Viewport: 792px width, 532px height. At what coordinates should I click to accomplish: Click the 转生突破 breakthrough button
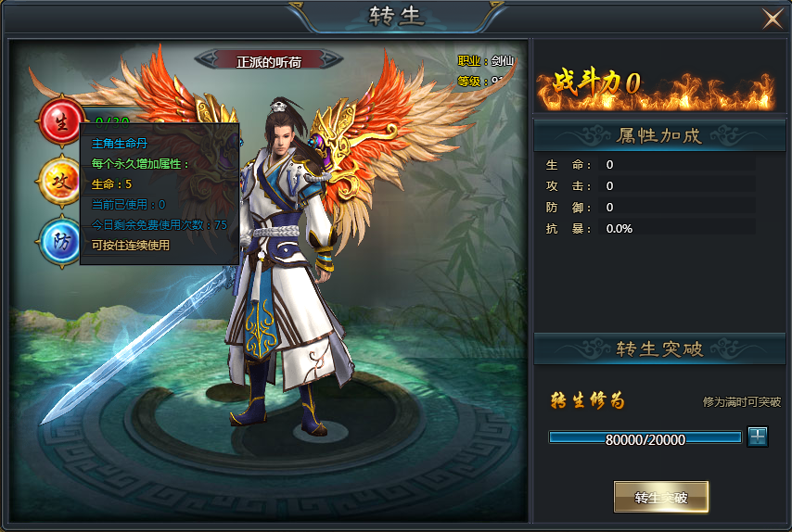[x=660, y=497]
